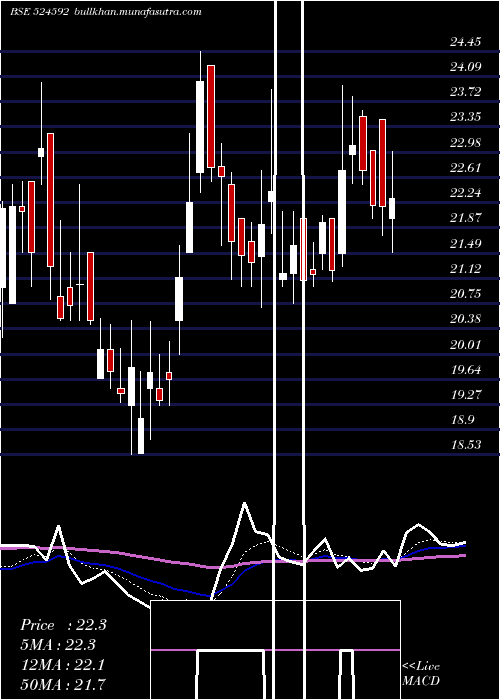Click the 19.27 price axis label

466,395
